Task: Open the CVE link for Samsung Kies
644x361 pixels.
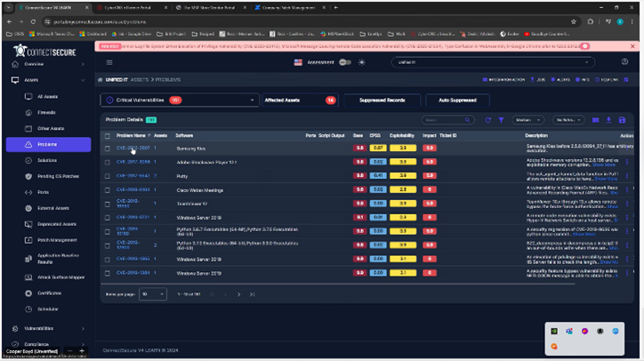Action: pyautogui.click(x=133, y=148)
